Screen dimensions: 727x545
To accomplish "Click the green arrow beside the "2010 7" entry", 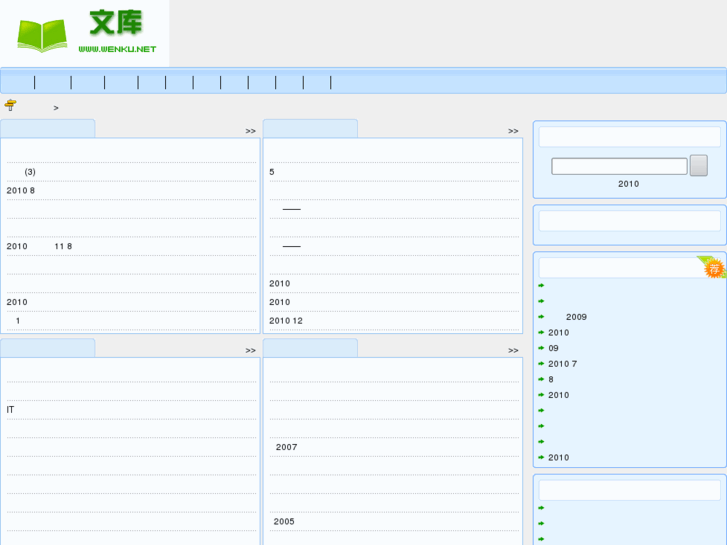I will coord(541,364).
